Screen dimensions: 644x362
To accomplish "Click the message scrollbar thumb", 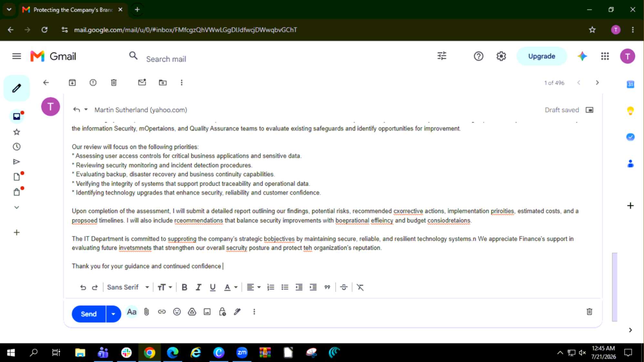I will (x=614, y=287).
